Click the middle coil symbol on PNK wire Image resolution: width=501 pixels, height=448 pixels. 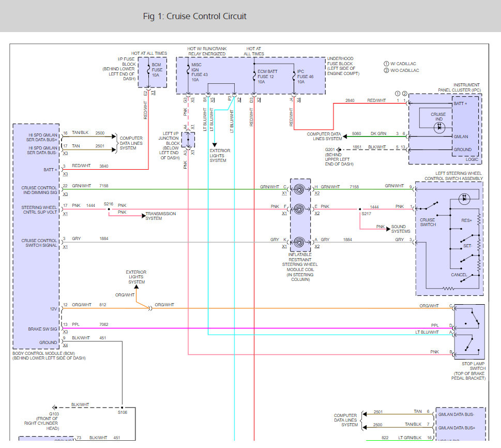click(x=299, y=210)
